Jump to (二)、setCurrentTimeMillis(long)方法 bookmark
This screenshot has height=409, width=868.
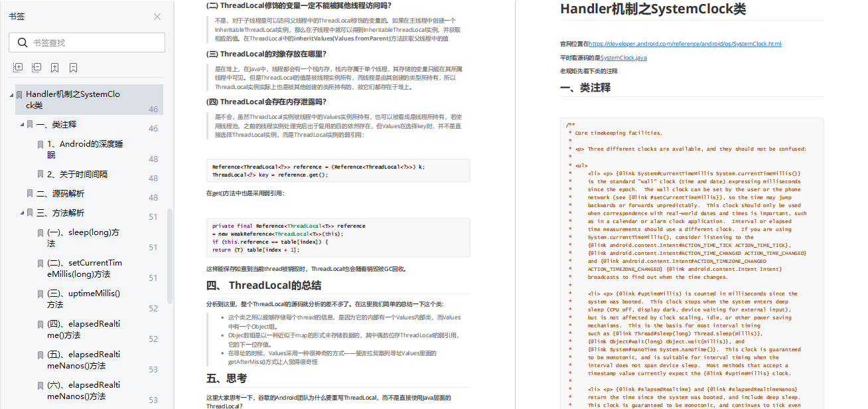[x=84, y=268]
